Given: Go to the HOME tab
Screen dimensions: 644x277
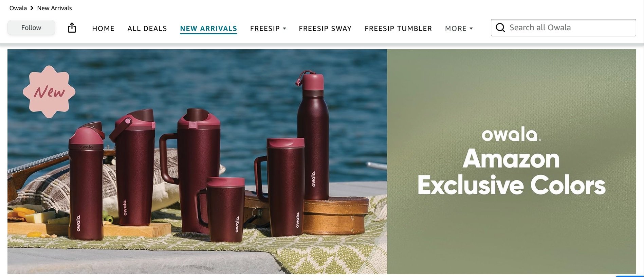Looking at the screenshot, I should pyautogui.click(x=103, y=29).
